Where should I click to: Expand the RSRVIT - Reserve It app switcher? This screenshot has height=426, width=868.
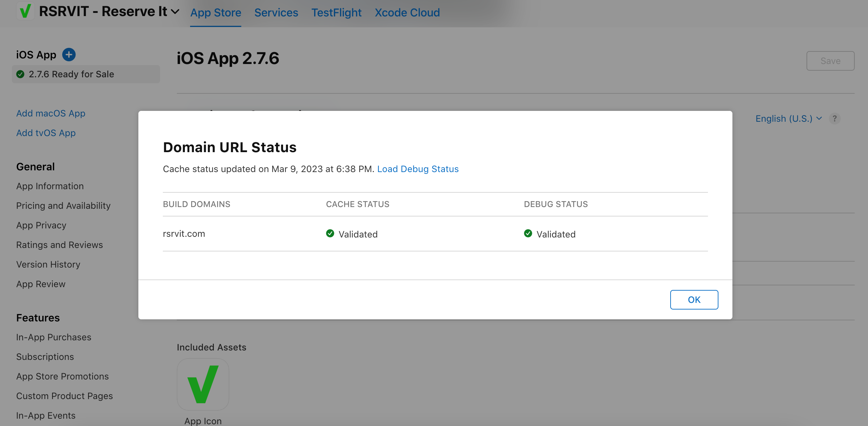pos(109,12)
